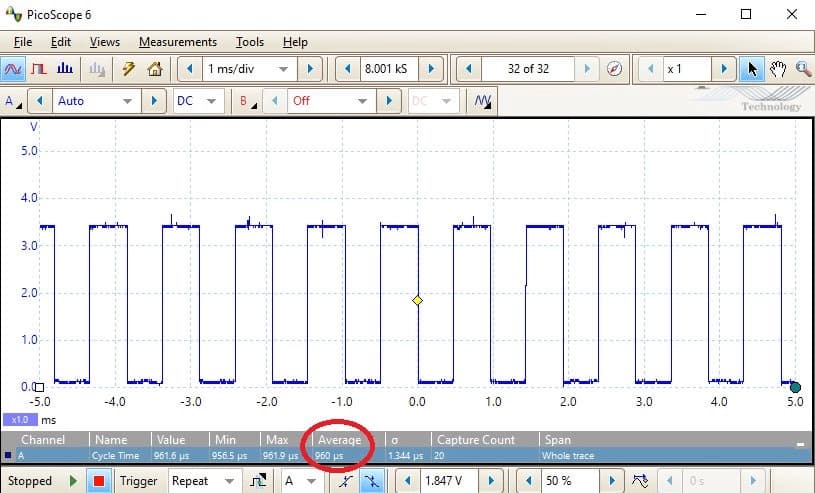Toggle rising edge trigger button
The width and height of the screenshot is (815, 493).
[345, 481]
